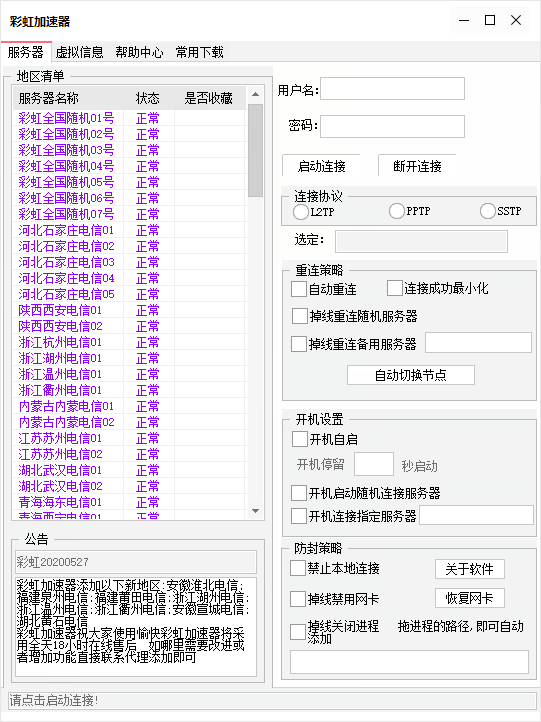This screenshot has width=541, height=722.
Task: Click the field beside 开机连接指定服务器
Action: 477,515
